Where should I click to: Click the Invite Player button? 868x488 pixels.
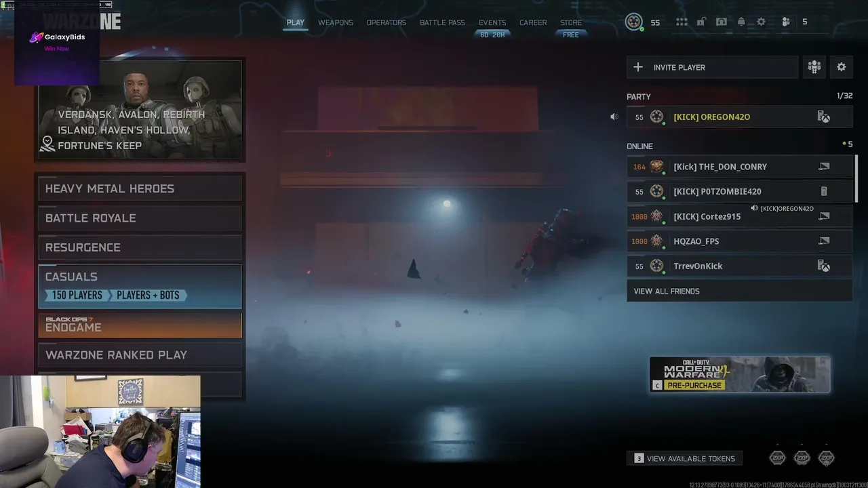point(713,67)
